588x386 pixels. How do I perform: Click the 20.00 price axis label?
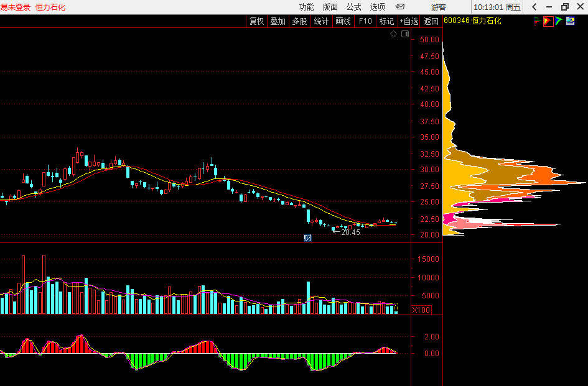point(429,234)
